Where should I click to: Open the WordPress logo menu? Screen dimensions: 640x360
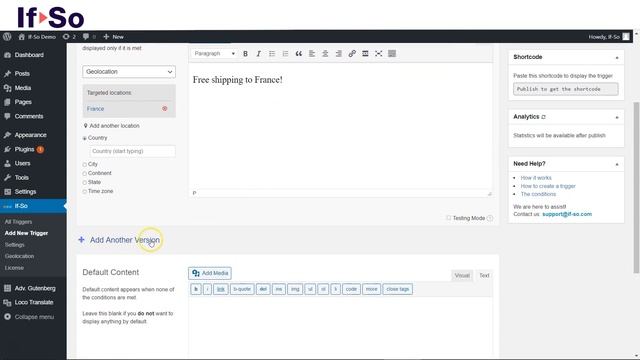(7, 37)
